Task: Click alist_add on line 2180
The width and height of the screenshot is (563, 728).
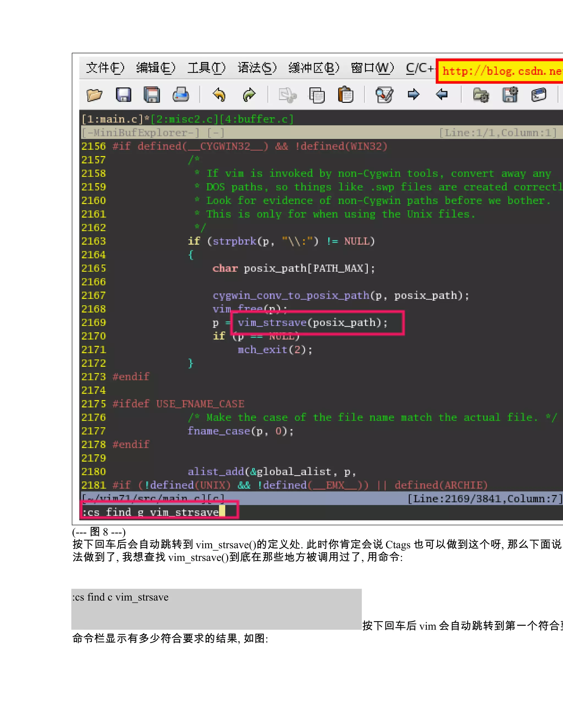Action: [x=216, y=472]
